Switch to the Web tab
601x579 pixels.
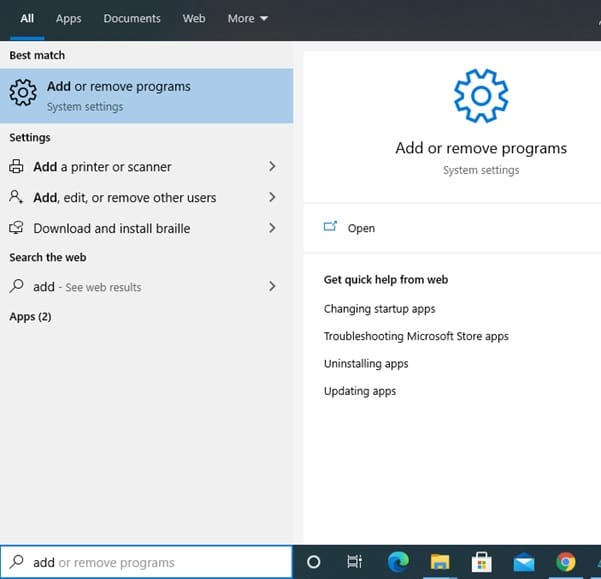[x=194, y=18]
